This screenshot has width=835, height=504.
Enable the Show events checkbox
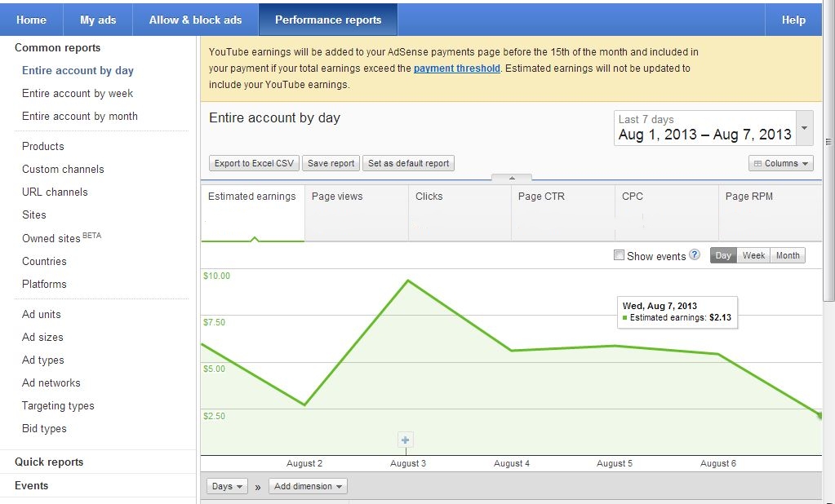pyautogui.click(x=619, y=255)
